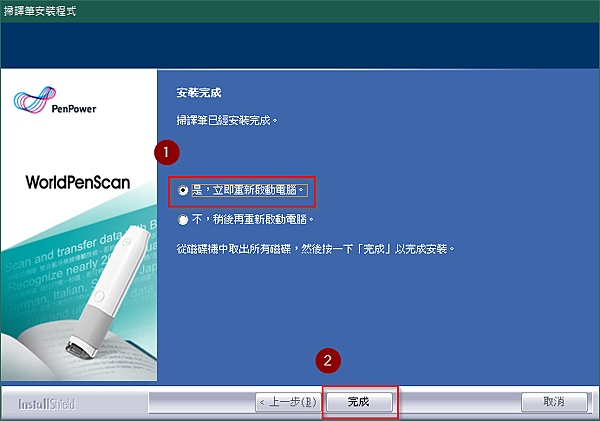The image size is (600, 421).
Task: Click the 'Scan and transfer data' banner text
Action: click(63, 250)
